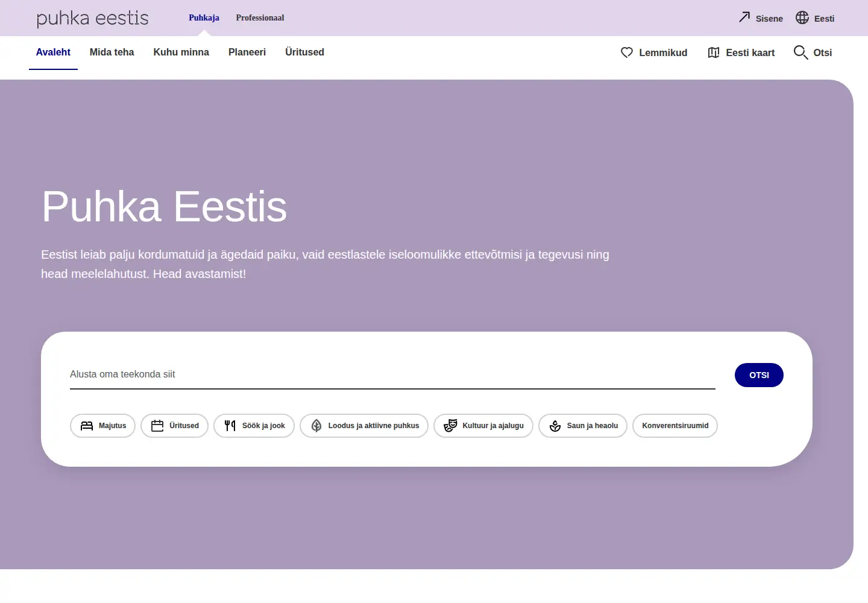Viewport: 868px width, 603px height.
Task: Switch to the Professionaal tab
Action: tap(260, 17)
